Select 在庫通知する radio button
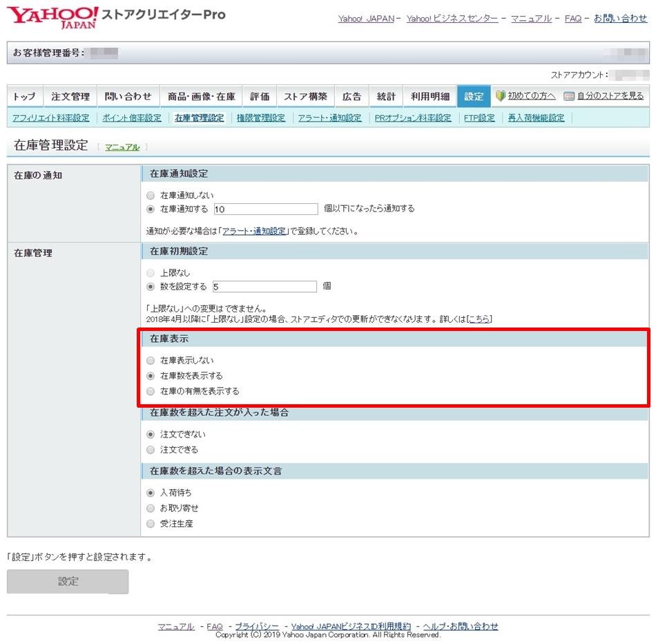The width and height of the screenshot is (656, 644). (151, 209)
